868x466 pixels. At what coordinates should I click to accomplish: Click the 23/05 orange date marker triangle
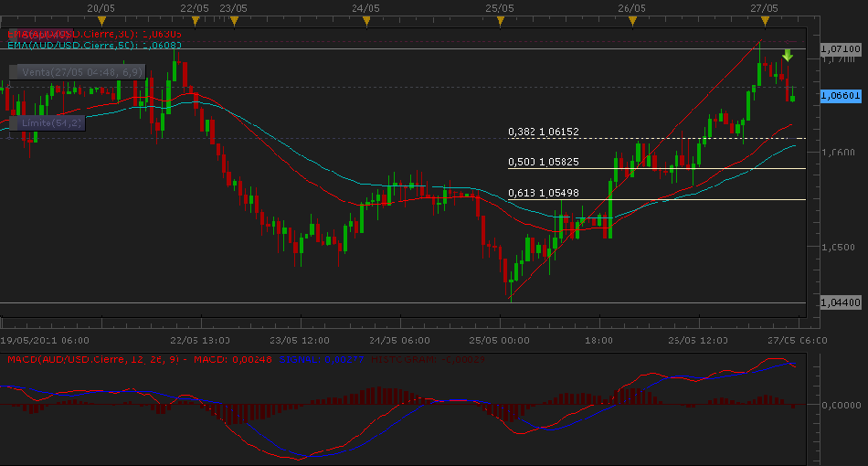pyautogui.click(x=234, y=19)
